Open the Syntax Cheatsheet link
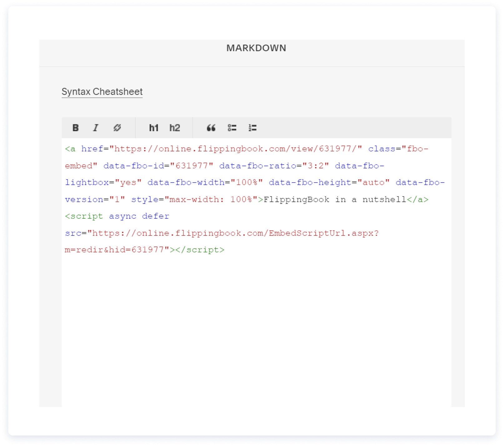 pos(102,92)
